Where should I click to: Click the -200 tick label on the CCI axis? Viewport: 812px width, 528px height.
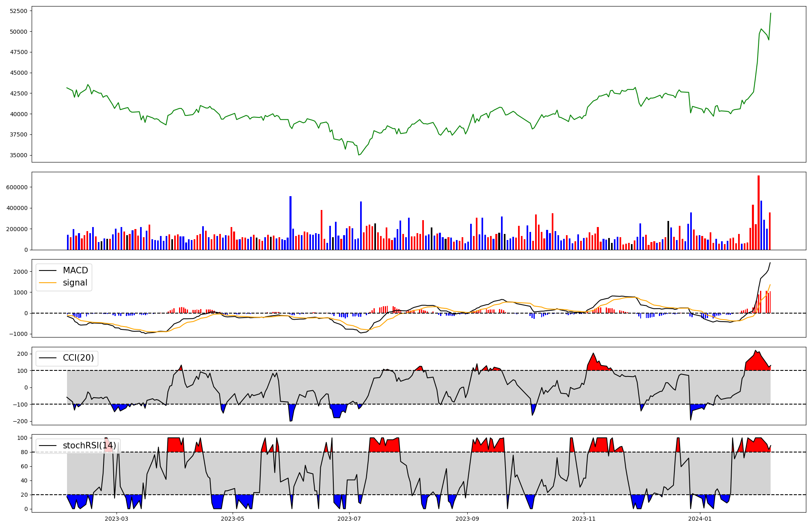point(20,421)
